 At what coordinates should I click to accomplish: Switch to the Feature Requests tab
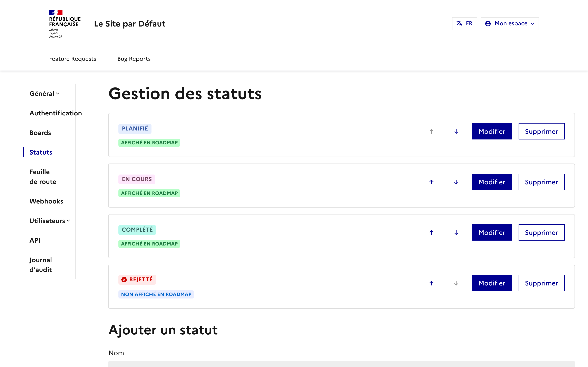click(x=72, y=59)
